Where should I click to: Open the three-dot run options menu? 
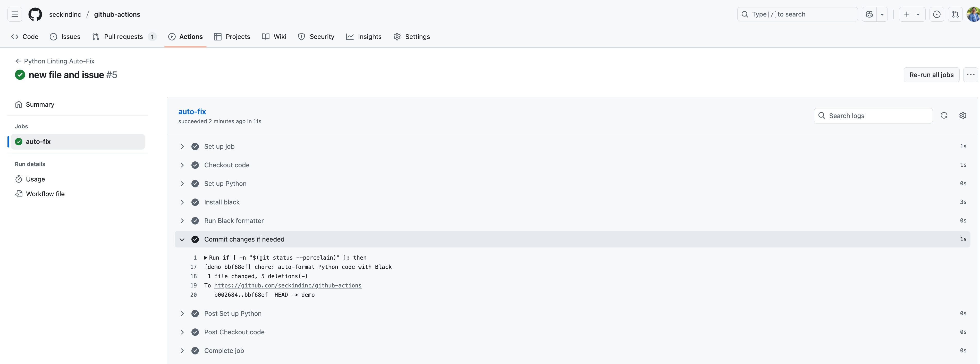[970, 75]
